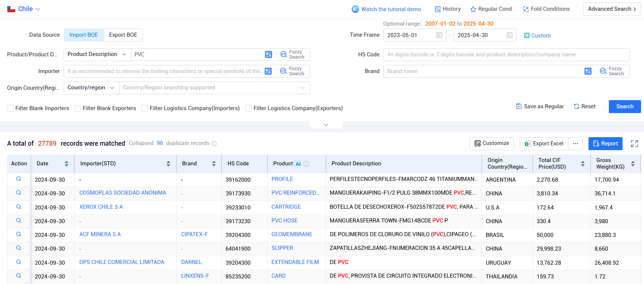Image resolution: width=644 pixels, height=284 pixels.
Task: Click the translate icon in Product Description field
Action: 269,55
